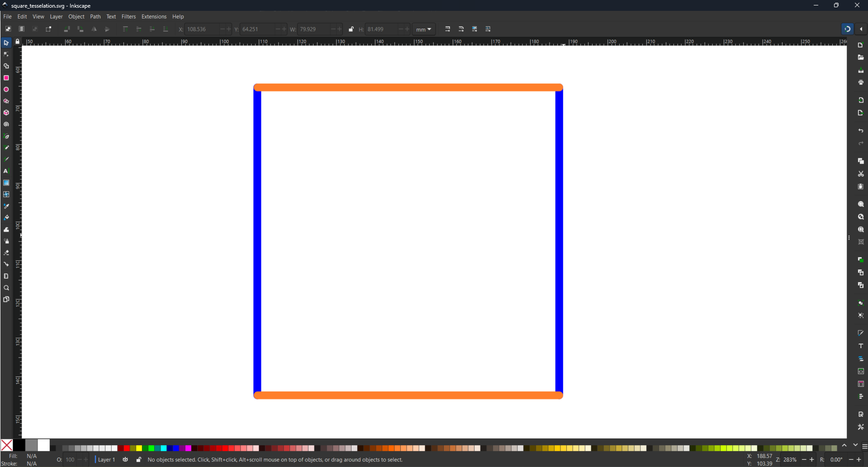The width and height of the screenshot is (868, 467).
Task: Click the Export icon on the right panel
Action: coord(861,113)
